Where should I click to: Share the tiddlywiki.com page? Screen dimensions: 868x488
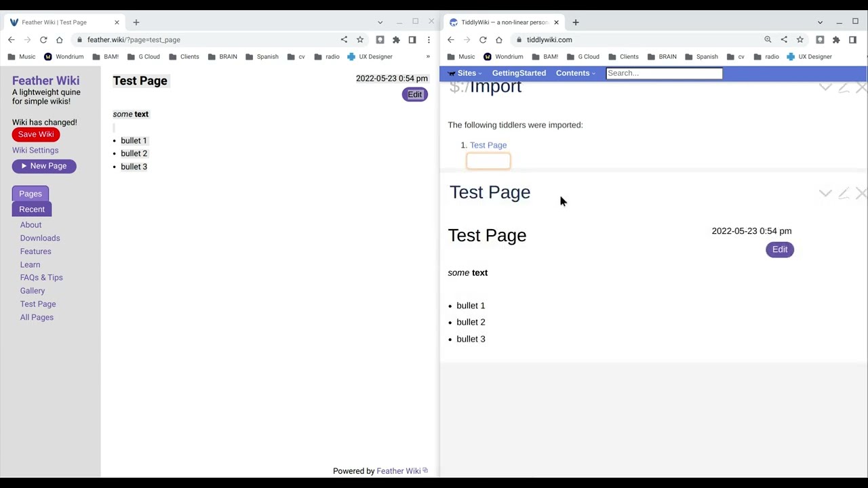[784, 40]
